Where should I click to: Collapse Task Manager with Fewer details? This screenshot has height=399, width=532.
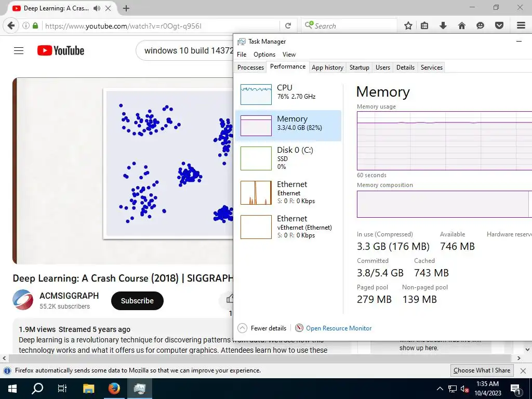click(262, 328)
